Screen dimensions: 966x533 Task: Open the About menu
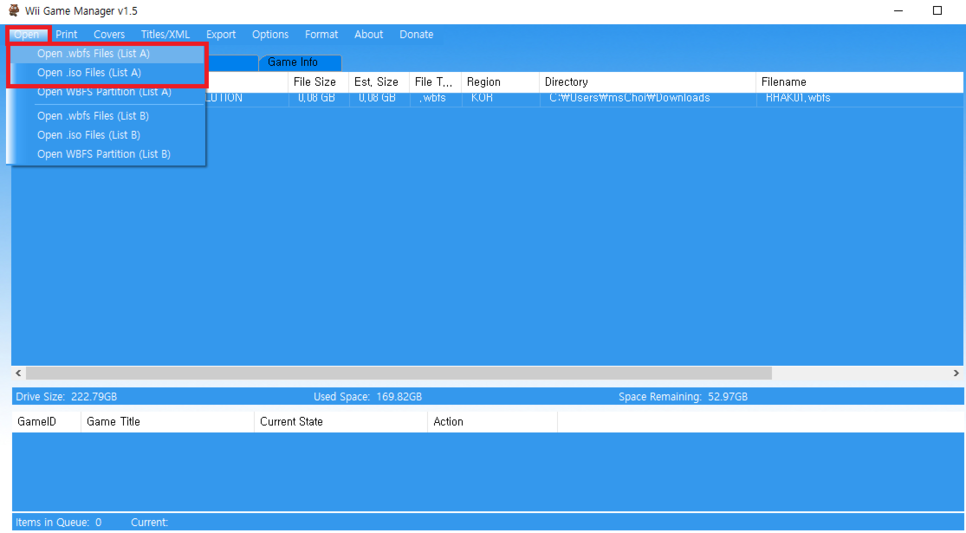[368, 35]
